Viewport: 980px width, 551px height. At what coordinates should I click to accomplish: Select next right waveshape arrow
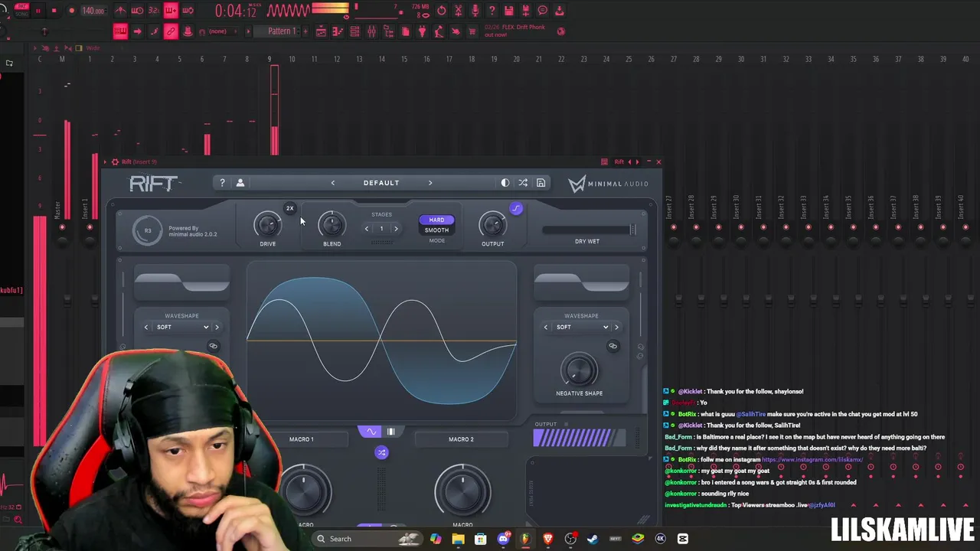click(x=616, y=328)
